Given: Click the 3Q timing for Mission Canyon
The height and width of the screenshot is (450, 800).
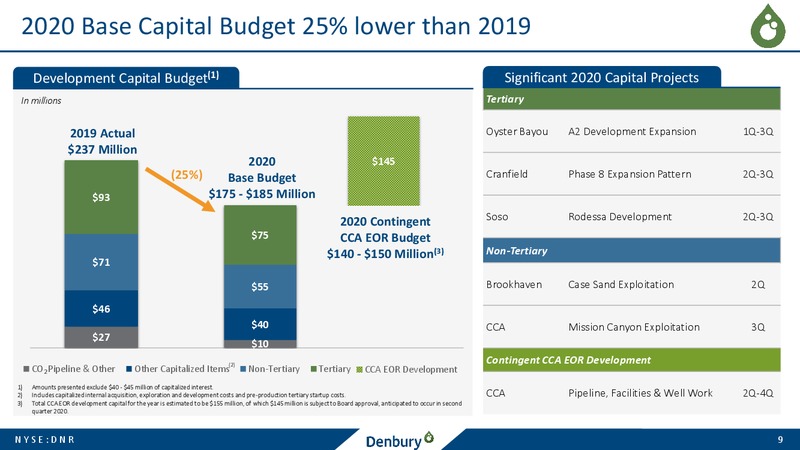Looking at the screenshot, I should (758, 327).
